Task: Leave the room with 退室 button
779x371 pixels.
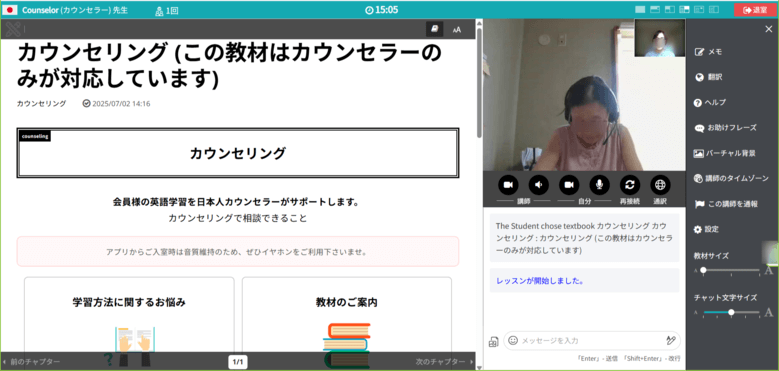Action: tap(755, 9)
